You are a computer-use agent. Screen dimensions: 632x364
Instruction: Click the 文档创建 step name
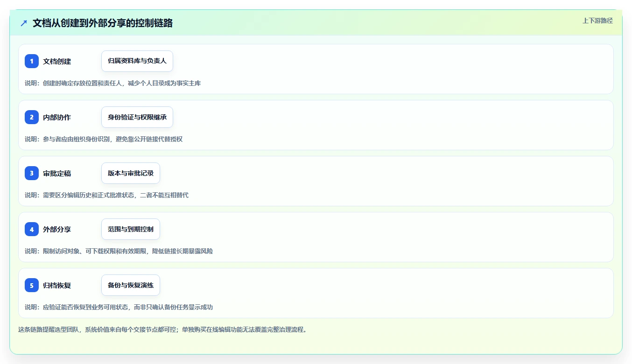tap(57, 61)
